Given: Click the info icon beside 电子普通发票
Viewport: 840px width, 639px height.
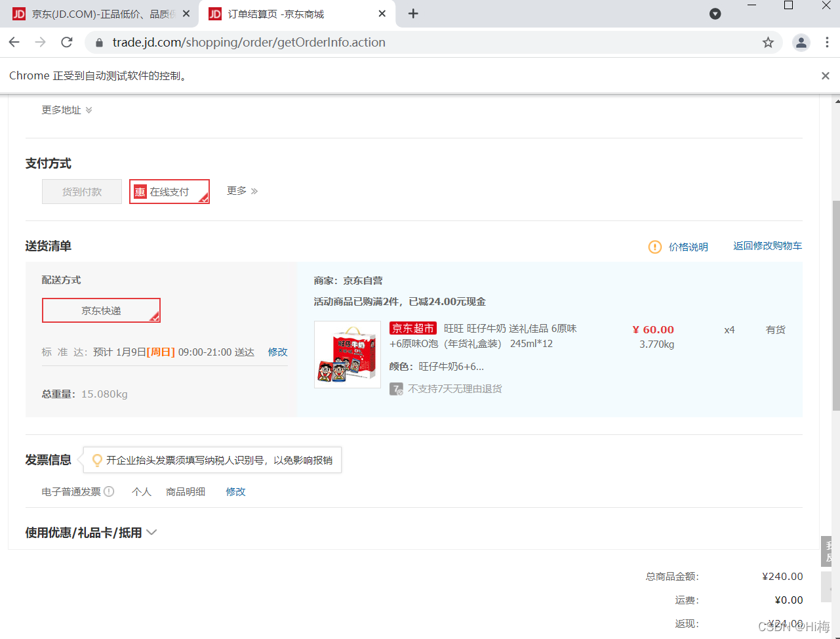Looking at the screenshot, I should (x=109, y=491).
